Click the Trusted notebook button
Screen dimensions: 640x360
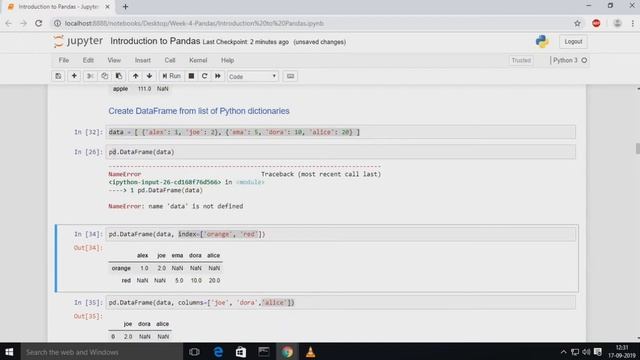click(x=521, y=60)
